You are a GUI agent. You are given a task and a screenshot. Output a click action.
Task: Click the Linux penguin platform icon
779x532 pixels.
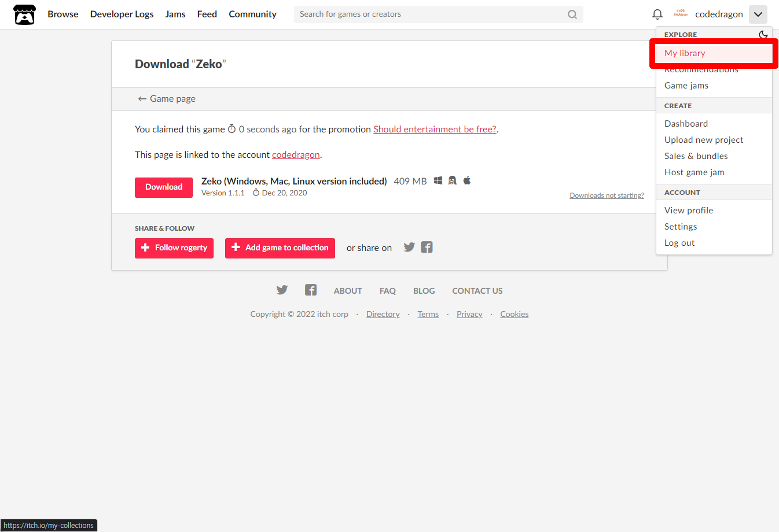click(453, 180)
